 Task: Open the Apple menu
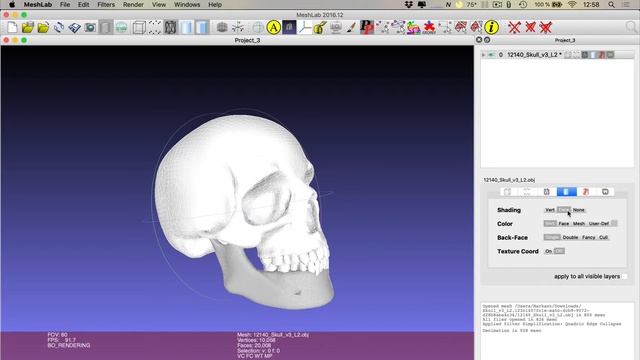click(12, 5)
